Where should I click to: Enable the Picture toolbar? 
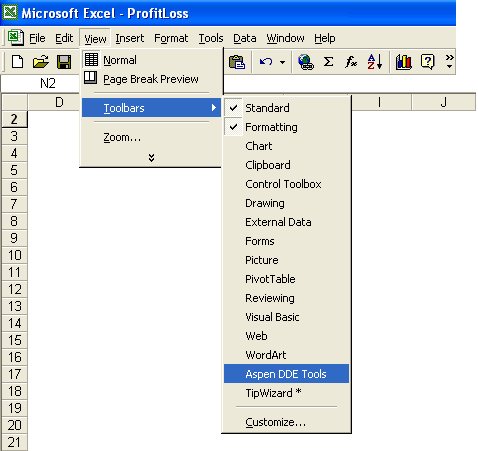click(286, 260)
